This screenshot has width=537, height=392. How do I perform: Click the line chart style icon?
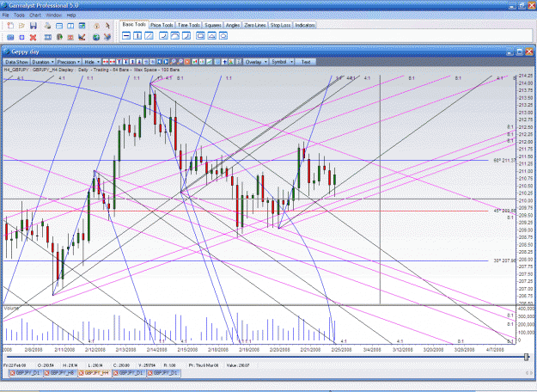[x=210, y=62]
